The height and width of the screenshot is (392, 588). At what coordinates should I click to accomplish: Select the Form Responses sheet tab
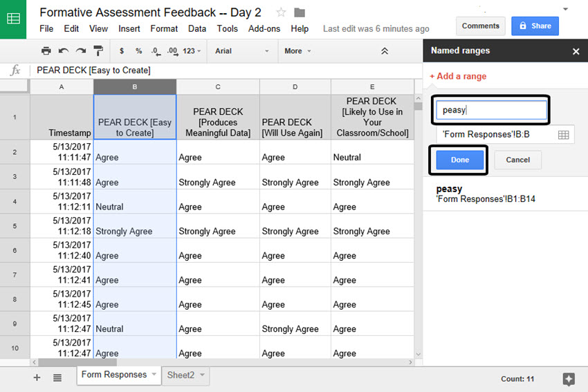[114, 375]
